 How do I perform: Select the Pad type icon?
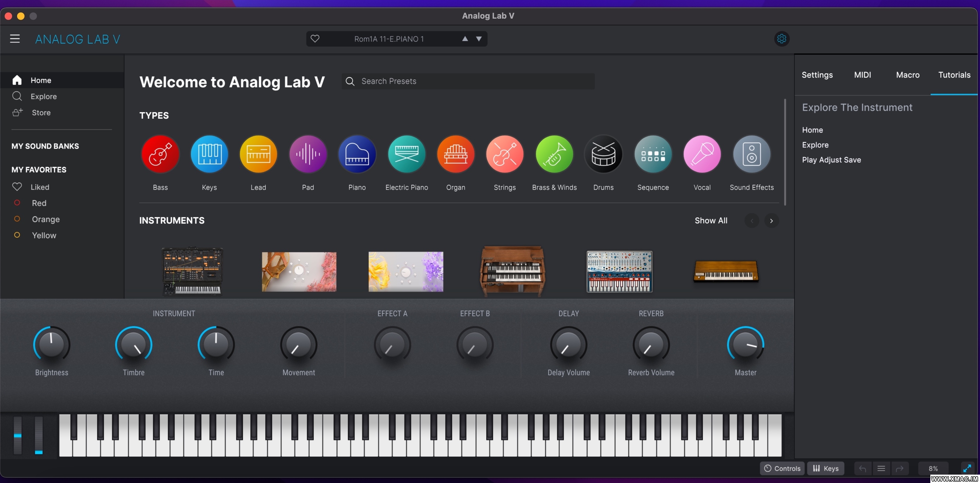coord(308,154)
